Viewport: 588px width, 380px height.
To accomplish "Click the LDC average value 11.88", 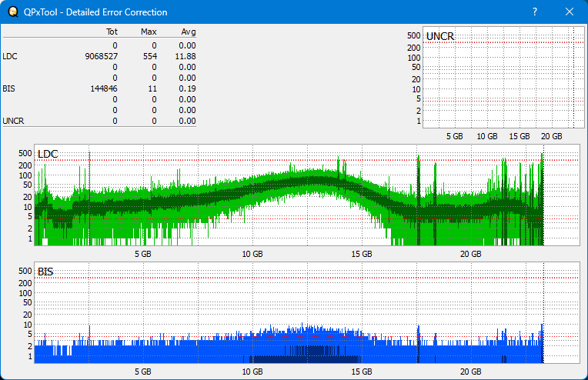I will coord(185,56).
